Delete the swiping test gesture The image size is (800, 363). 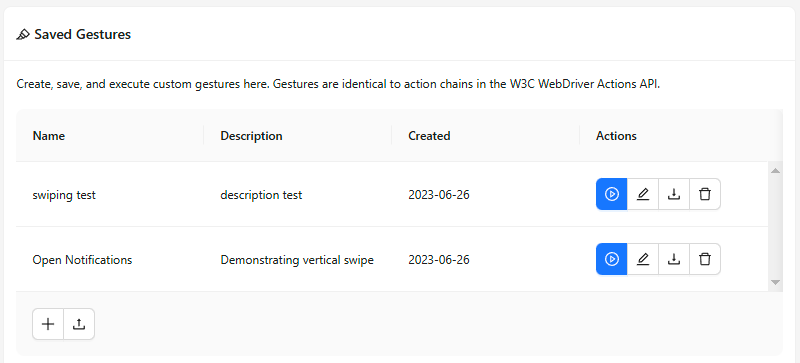[x=705, y=194]
